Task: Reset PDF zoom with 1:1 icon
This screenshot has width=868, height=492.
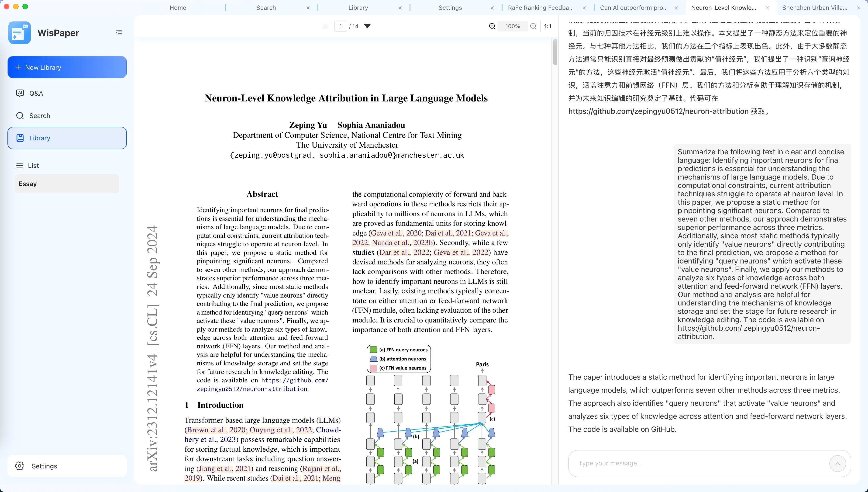Action: coord(548,26)
